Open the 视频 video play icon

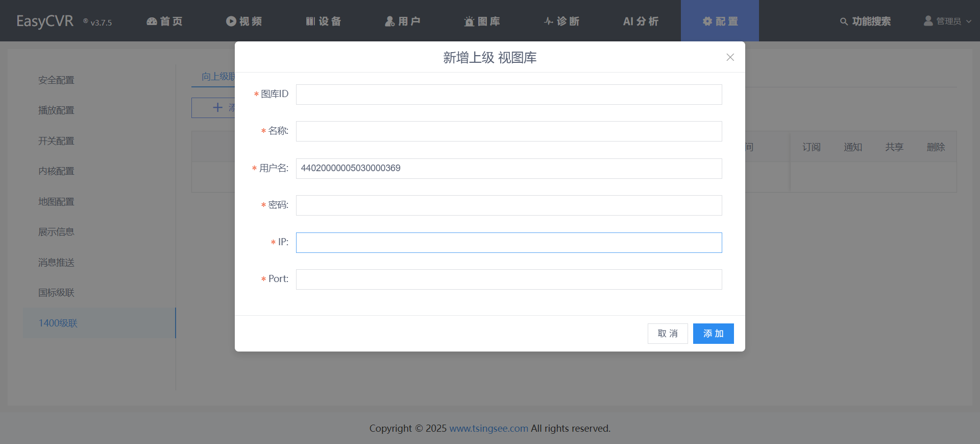click(231, 21)
